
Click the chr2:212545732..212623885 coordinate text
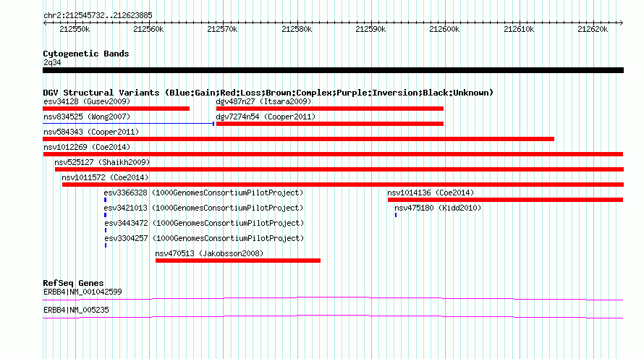click(98, 15)
